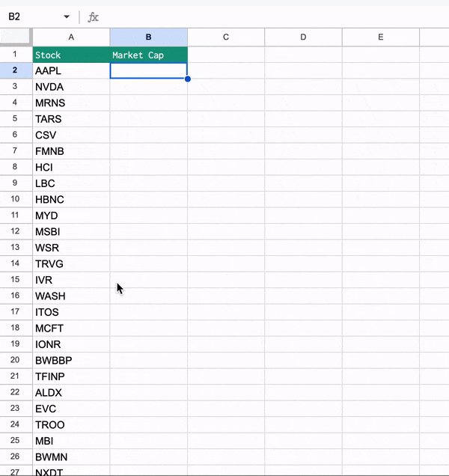Select the LBC cell
Screen dimensions: 449x476
pos(71,183)
